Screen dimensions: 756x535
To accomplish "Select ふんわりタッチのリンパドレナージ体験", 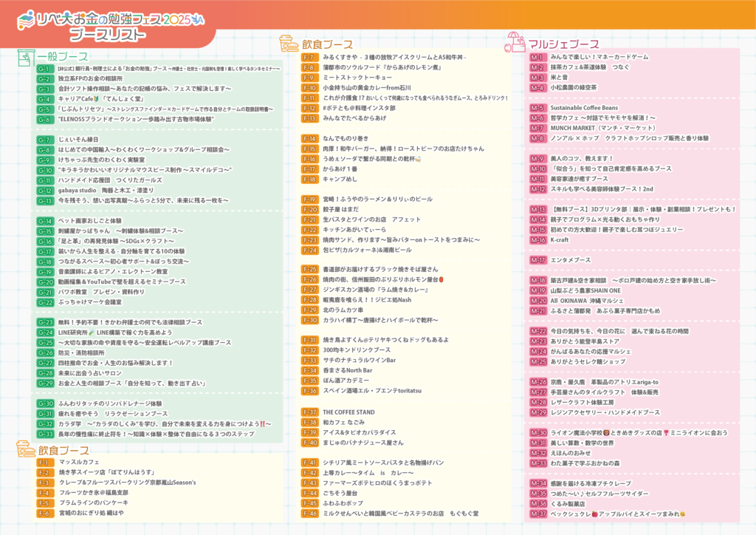I will coord(100,403).
